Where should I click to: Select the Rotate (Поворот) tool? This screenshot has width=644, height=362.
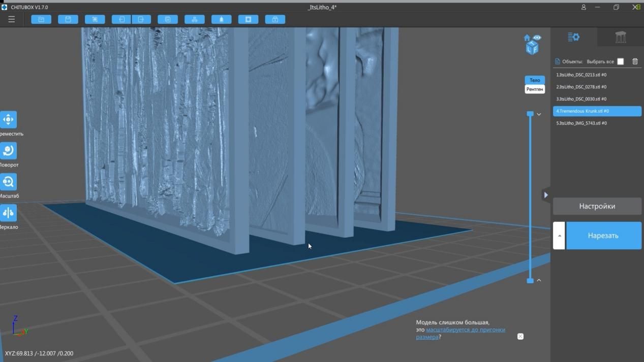click(8, 151)
